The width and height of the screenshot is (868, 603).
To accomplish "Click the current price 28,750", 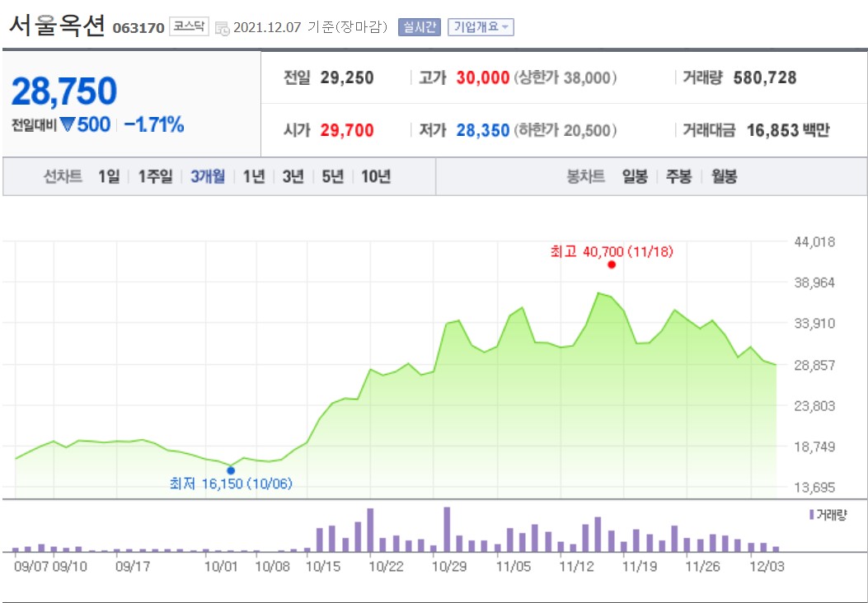I will point(64,91).
